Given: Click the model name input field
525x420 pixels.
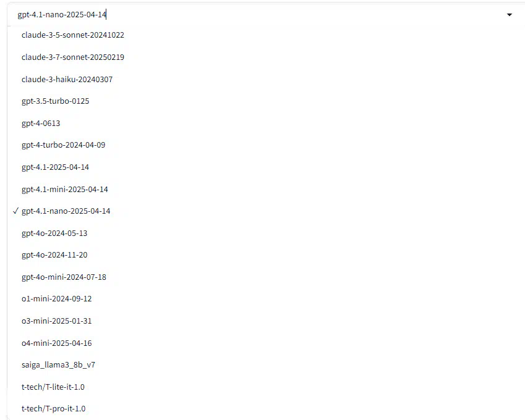Looking at the screenshot, I should tap(258, 15).
